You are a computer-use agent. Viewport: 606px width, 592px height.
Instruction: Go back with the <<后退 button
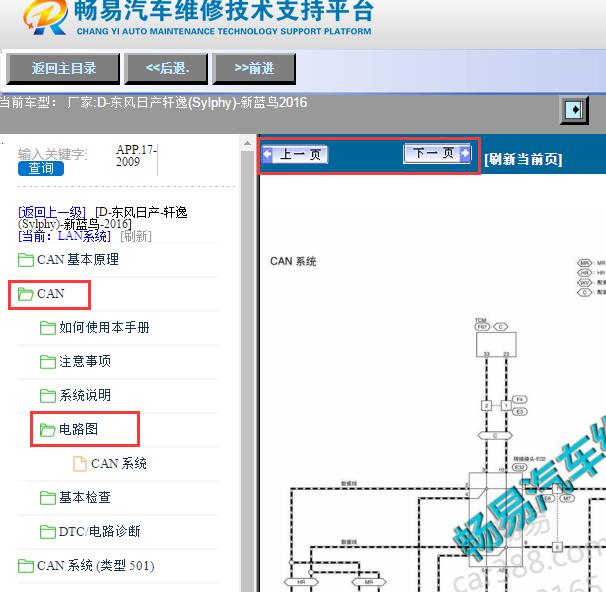coord(166,68)
